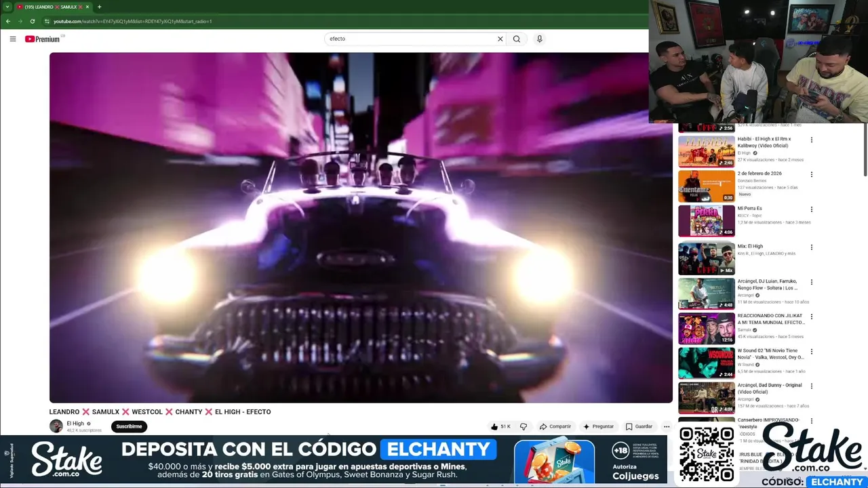This screenshot has height=488, width=868.
Task: Open options for W Sound 02 video
Action: tap(811, 352)
